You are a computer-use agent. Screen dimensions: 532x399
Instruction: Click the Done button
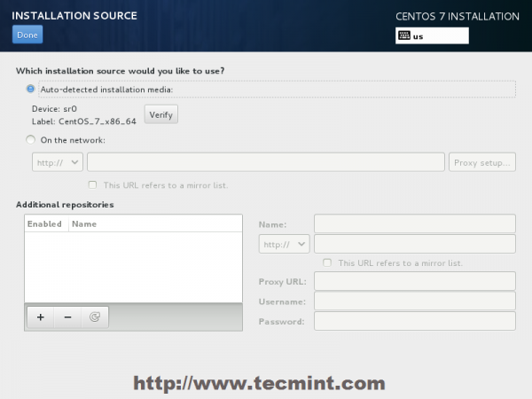click(x=27, y=35)
